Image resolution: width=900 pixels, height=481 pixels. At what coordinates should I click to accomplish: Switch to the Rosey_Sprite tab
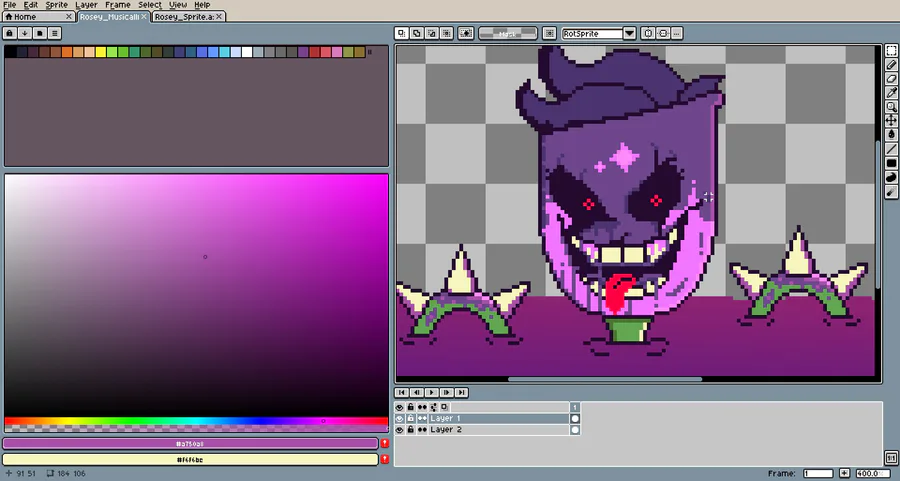click(189, 17)
